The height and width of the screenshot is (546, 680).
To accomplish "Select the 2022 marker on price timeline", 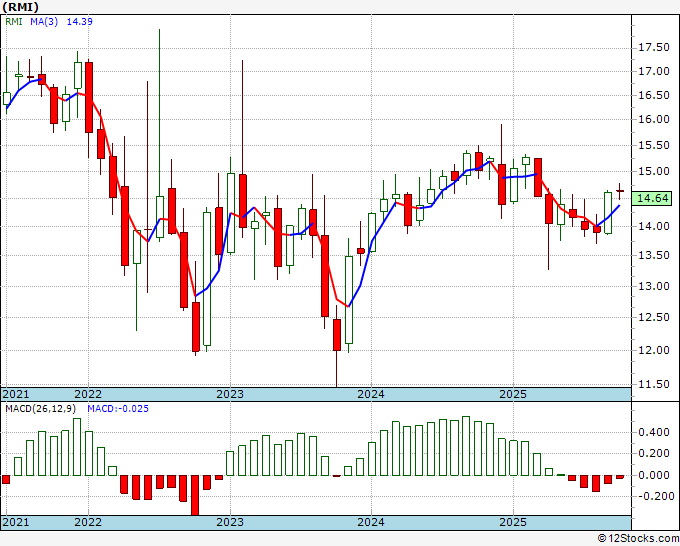I will coord(88,394).
